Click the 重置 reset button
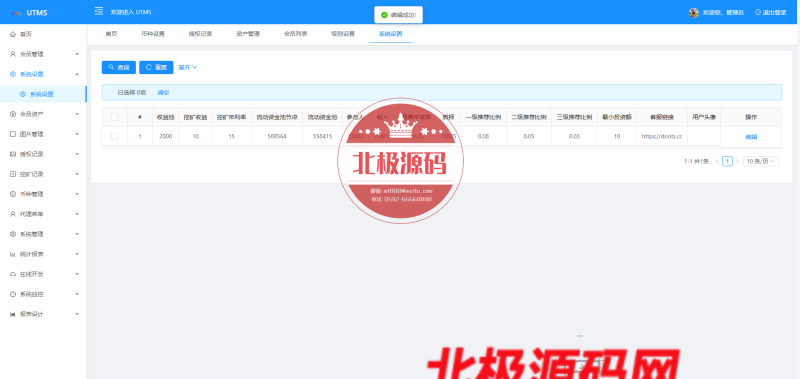The width and height of the screenshot is (800, 379). 156,67
